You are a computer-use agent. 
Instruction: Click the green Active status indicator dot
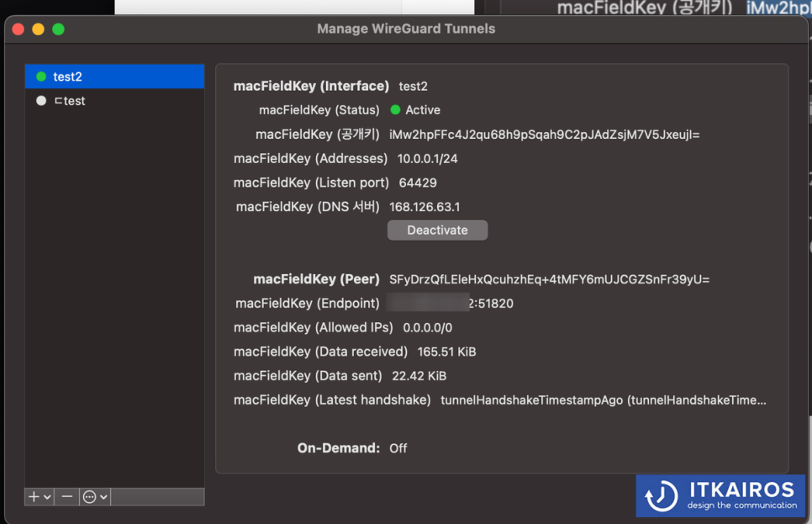(x=395, y=110)
